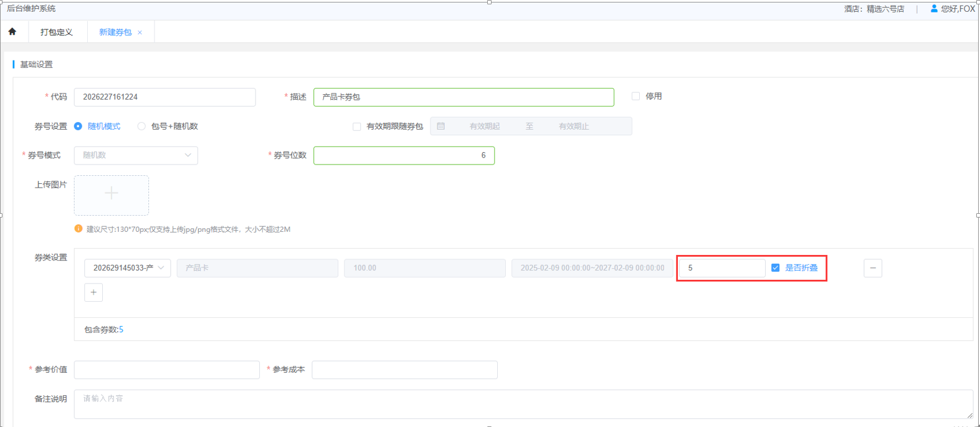Viewport: 980px width, 427px height.
Task: Switch to the 新建券包 tab
Action: point(115,32)
